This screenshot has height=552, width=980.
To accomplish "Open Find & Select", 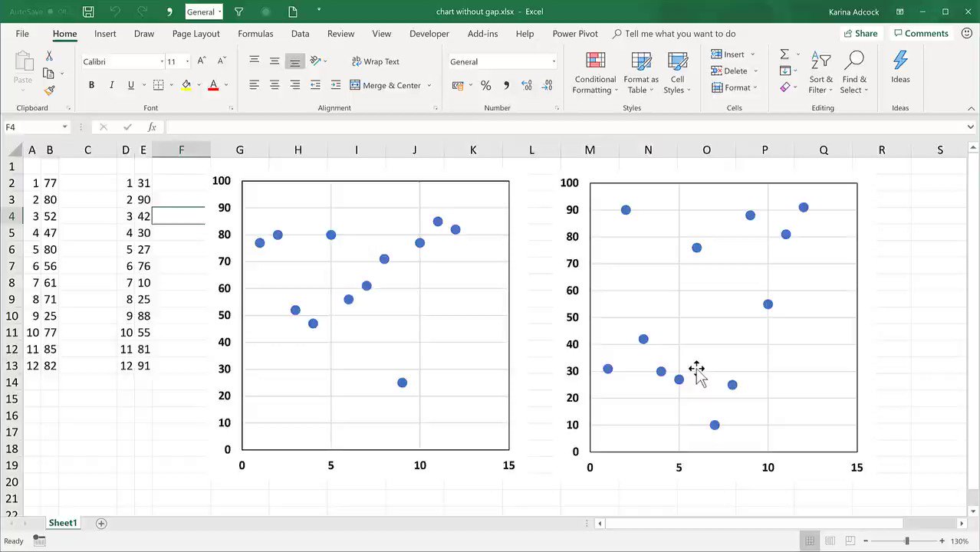I will (854, 73).
